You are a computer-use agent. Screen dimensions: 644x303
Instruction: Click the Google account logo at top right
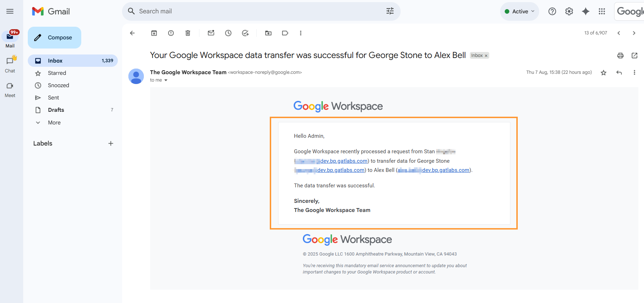(630, 11)
